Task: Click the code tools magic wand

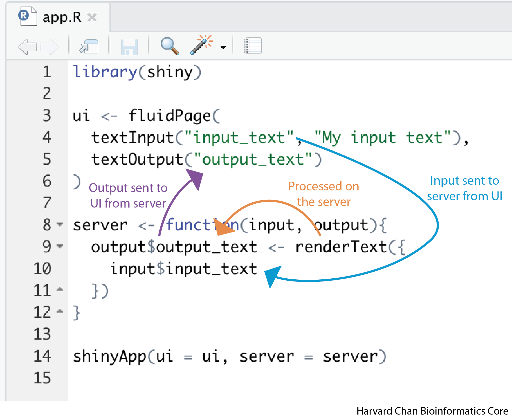Action: coord(202,45)
